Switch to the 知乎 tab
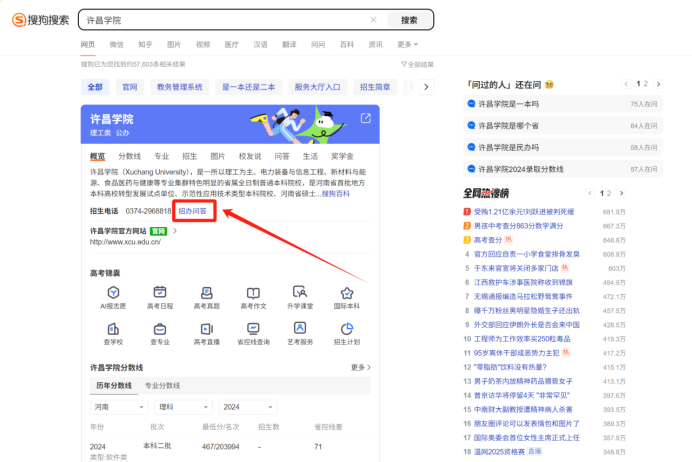The width and height of the screenshot is (692, 462). pos(145,45)
